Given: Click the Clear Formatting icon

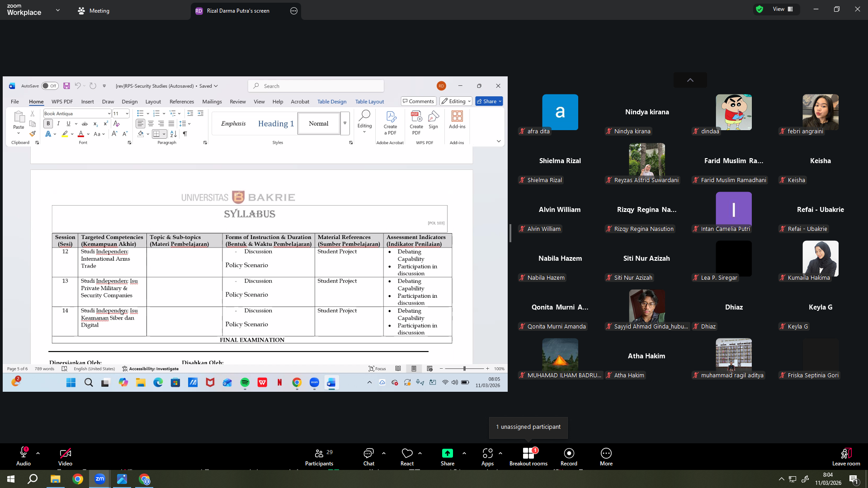Looking at the screenshot, I should click(x=117, y=124).
